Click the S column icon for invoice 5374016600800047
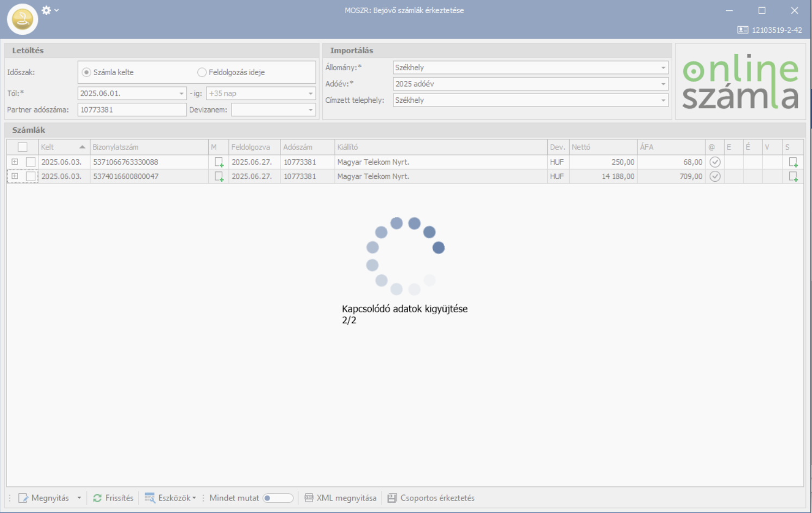 [x=794, y=176]
